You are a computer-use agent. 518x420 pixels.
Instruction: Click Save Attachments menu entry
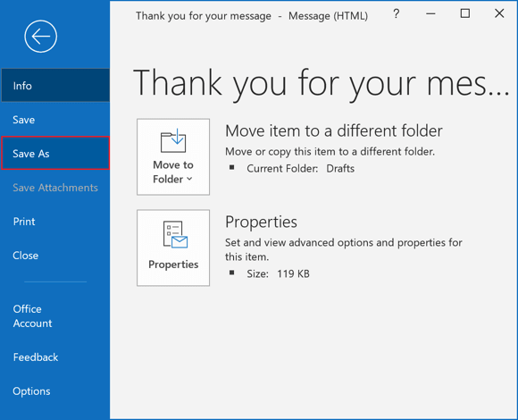tap(55, 188)
